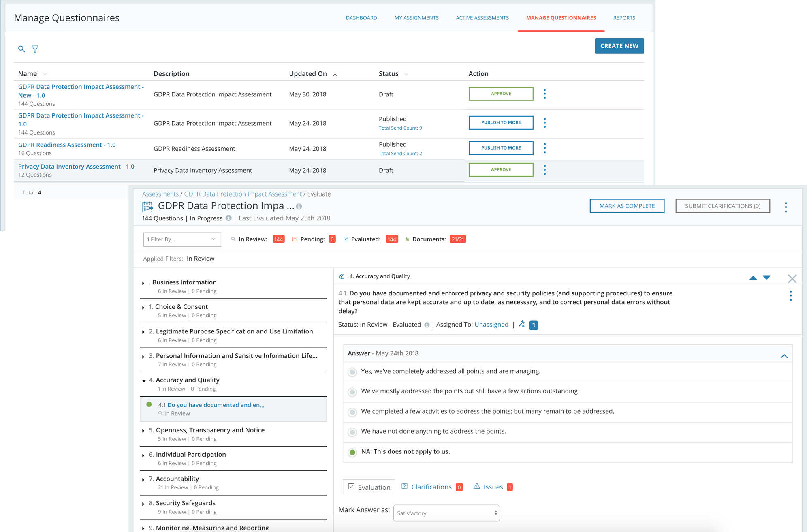
Task: Go to previous question with up arrow
Action: [x=753, y=278]
